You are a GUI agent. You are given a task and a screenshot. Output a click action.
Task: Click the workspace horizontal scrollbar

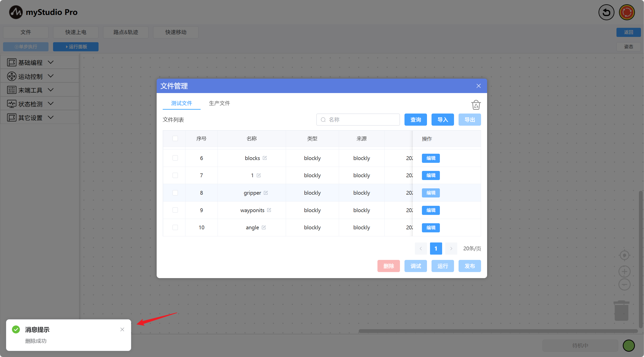(x=498, y=331)
